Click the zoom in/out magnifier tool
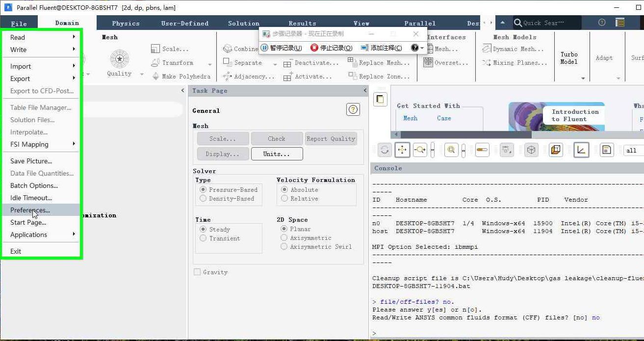The image size is (644, 341). (420, 150)
